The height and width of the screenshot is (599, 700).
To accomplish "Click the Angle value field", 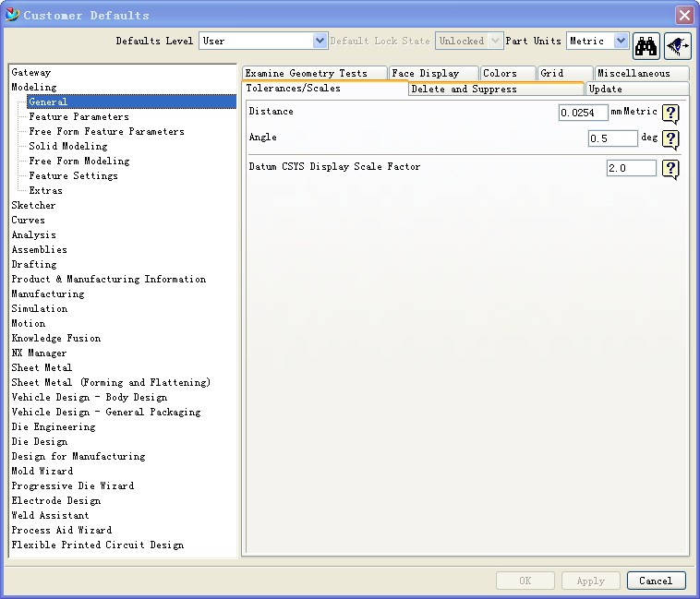I will [x=612, y=138].
